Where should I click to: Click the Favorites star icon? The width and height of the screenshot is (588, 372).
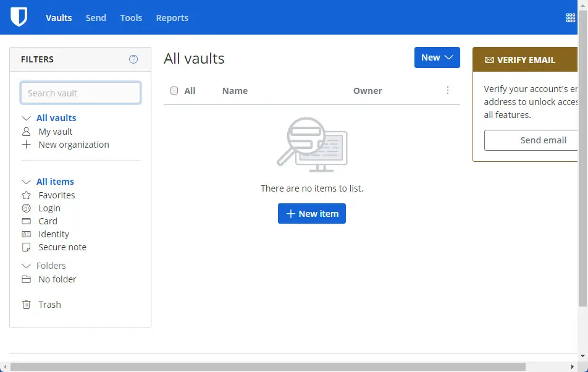point(26,195)
